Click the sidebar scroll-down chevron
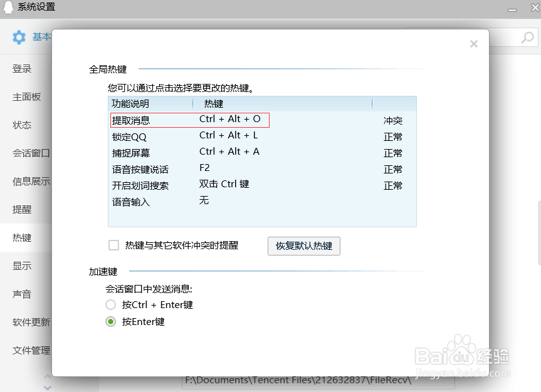Screen dimensions: 541x392 click(48, 388)
